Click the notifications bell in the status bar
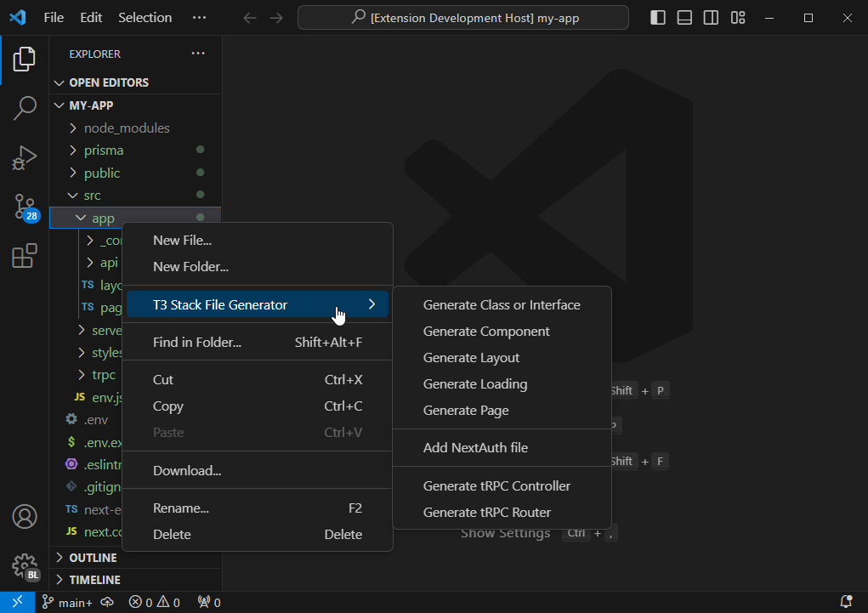 (x=844, y=602)
